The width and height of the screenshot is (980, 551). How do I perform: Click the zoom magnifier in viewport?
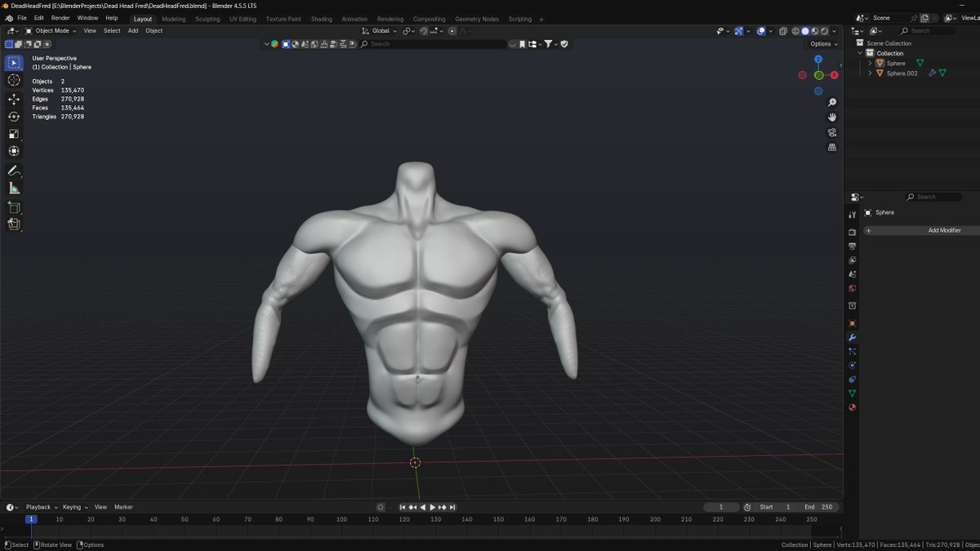point(832,103)
